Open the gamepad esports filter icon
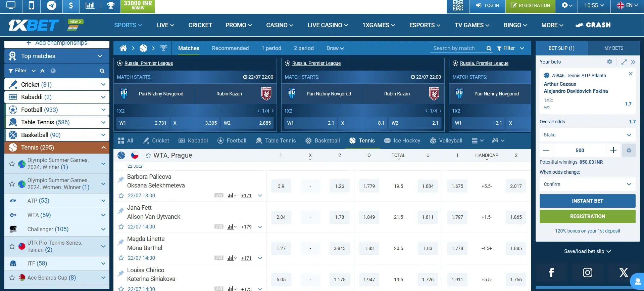644x291 pixels. pyautogui.click(x=498, y=141)
